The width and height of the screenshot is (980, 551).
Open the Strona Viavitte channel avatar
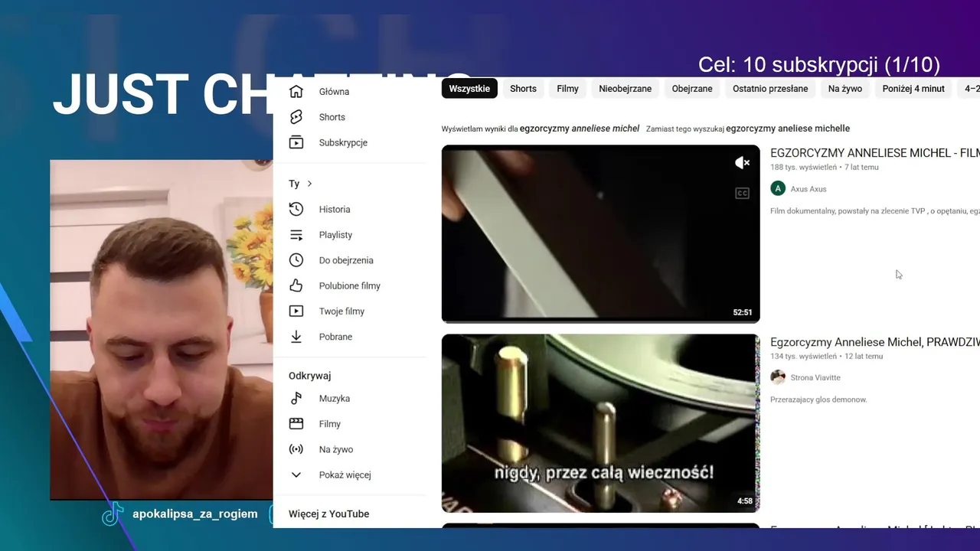tap(778, 377)
